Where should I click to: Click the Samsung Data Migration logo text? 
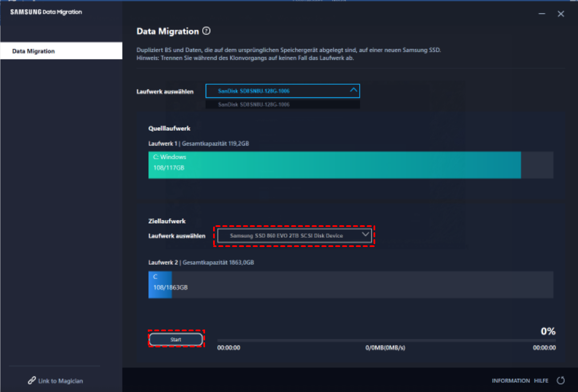[x=46, y=12]
